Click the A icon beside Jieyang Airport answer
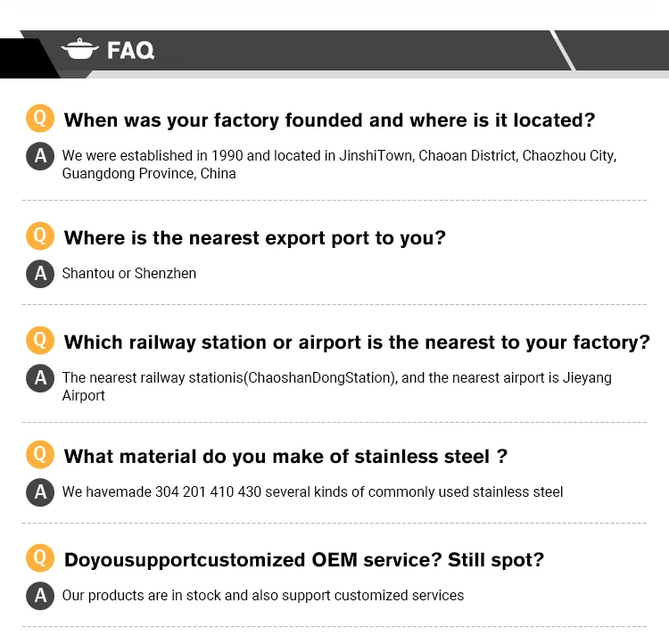 click(x=39, y=379)
